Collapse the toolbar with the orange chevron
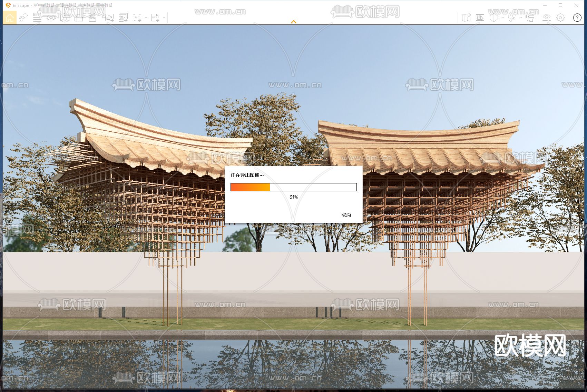 tap(293, 21)
